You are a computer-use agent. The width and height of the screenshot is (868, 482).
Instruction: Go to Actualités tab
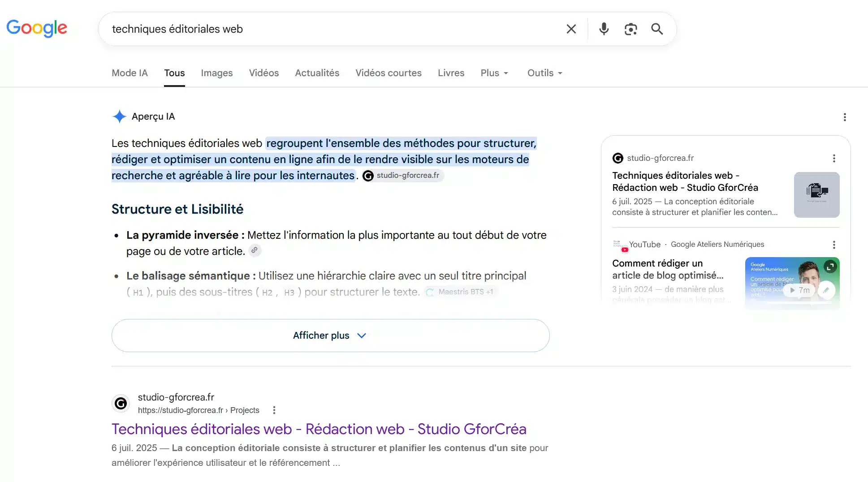317,73
